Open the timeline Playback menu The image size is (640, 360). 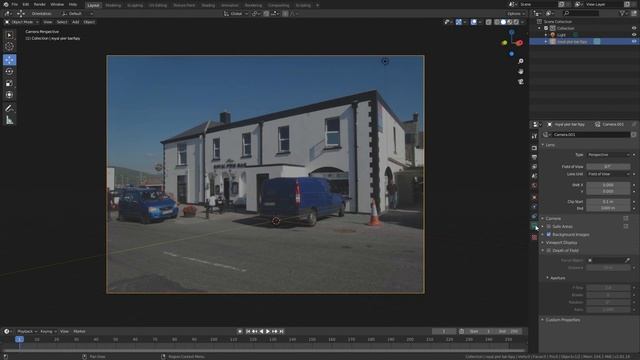(27, 331)
